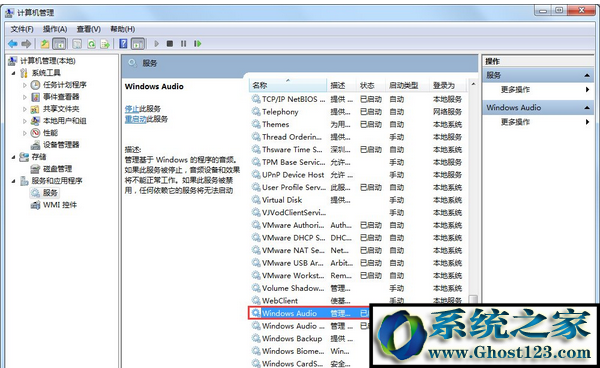
Task: Click the Back arrow toolbar icon
Action: [13, 44]
